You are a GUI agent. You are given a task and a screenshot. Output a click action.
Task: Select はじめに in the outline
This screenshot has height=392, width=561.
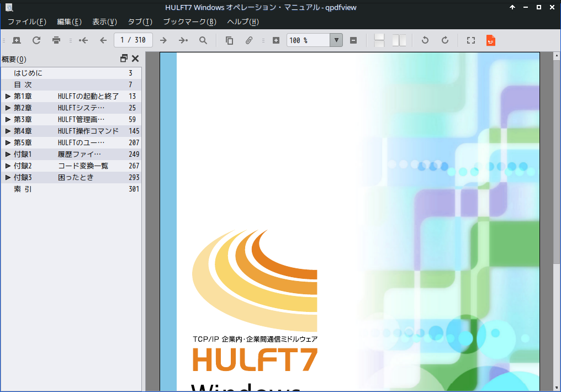pos(28,73)
